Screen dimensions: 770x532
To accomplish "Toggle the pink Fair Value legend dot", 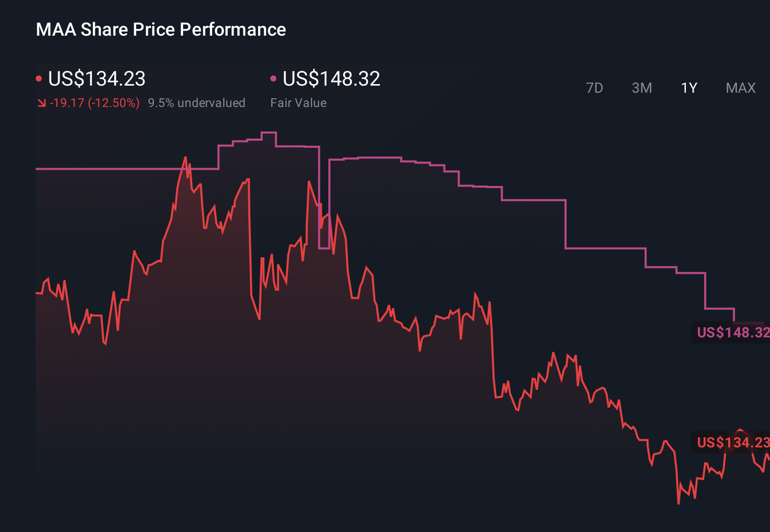I will [x=273, y=78].
